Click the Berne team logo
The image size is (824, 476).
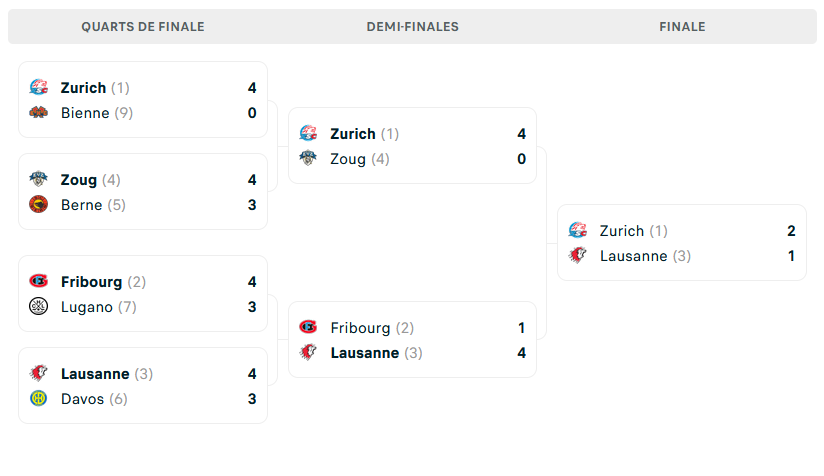point(39,205)
